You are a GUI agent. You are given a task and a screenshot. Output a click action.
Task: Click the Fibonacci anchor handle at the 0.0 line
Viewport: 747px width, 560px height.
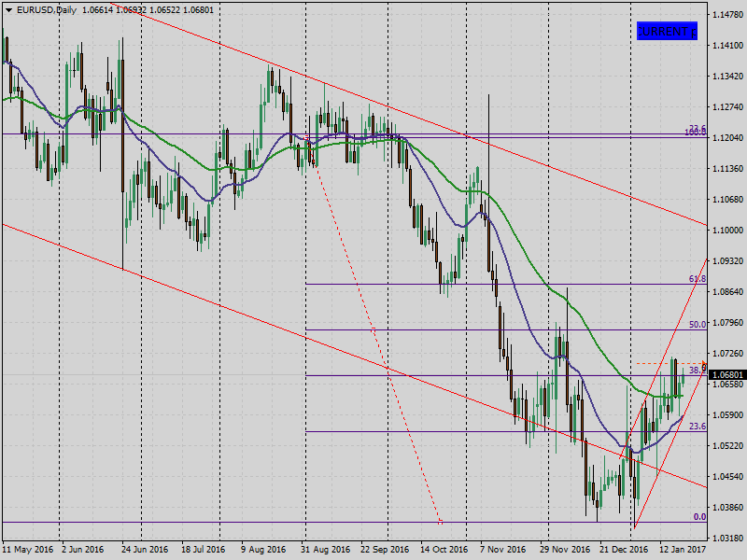(x=440, y=522)
